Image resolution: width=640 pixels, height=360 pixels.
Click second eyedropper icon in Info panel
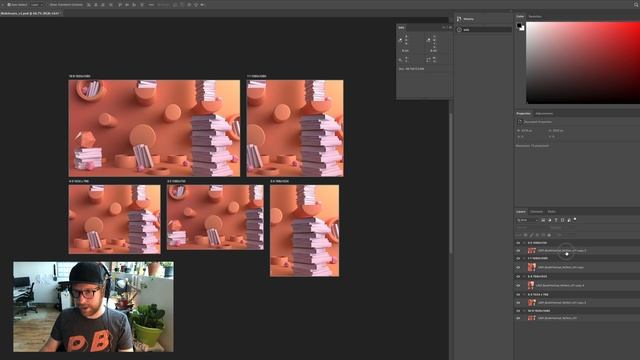point(428,40)
